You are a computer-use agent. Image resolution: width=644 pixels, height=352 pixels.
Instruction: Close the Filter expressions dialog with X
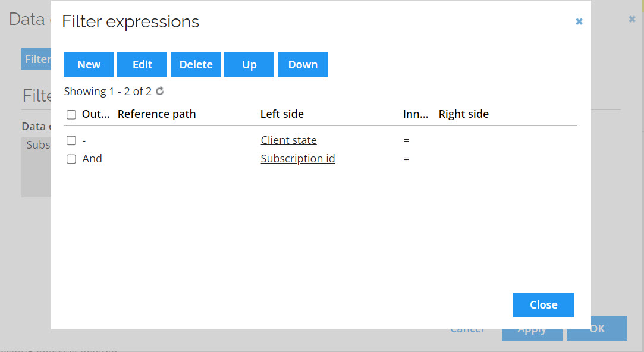[579, 21]
